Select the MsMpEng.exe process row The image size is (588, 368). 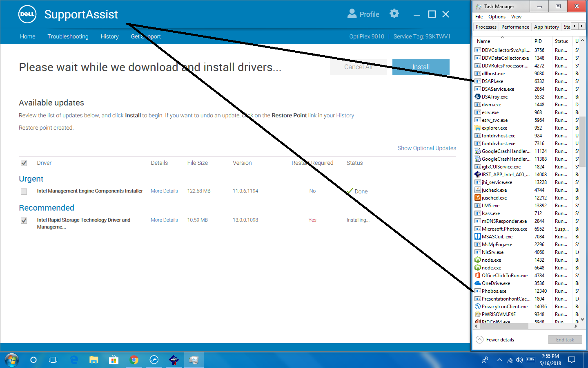[527, 245]
